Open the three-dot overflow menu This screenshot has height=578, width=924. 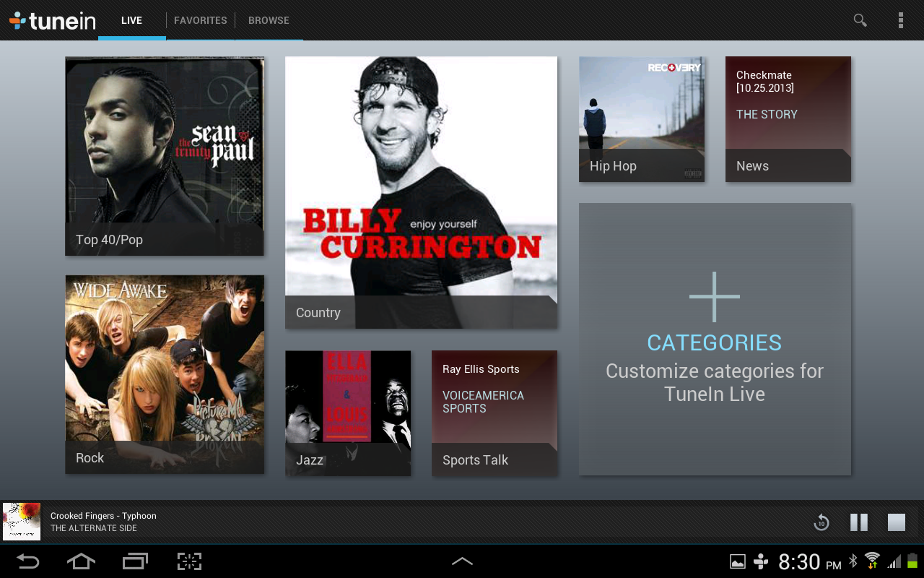(901, 20)
